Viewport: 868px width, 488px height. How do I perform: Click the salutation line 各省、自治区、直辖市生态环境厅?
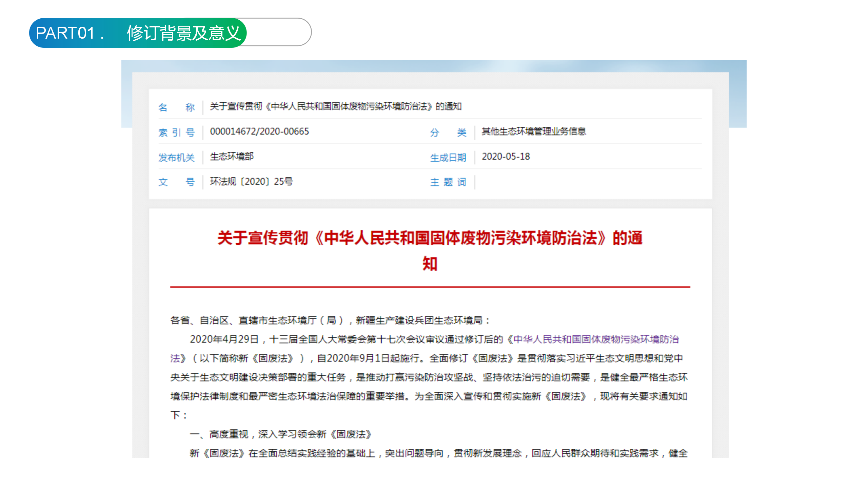click(x=330, y=320)
